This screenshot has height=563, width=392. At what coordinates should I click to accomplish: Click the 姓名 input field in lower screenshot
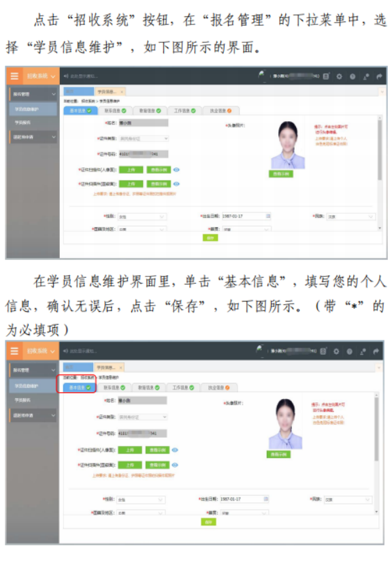[x=142, y=400]
